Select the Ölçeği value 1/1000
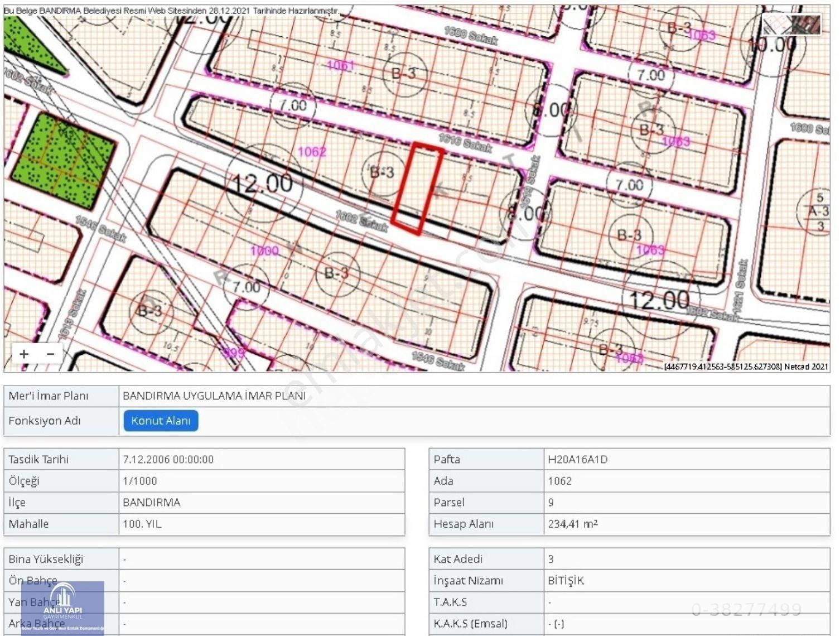 pos(140,481)
